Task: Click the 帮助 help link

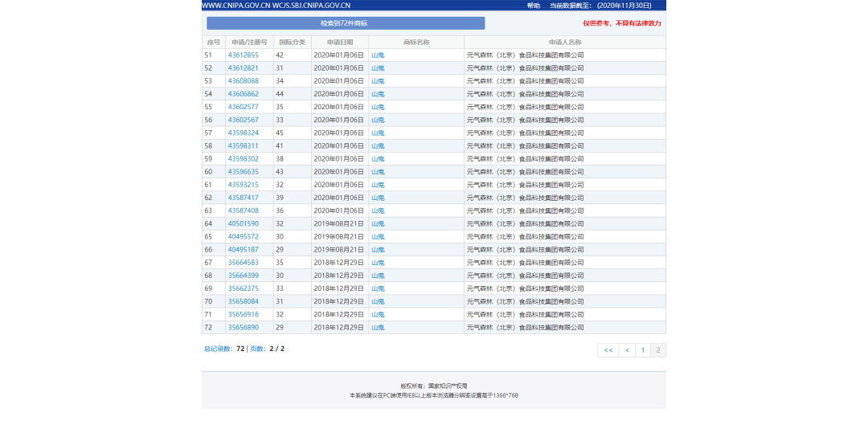Action: (x=534, y=6)
